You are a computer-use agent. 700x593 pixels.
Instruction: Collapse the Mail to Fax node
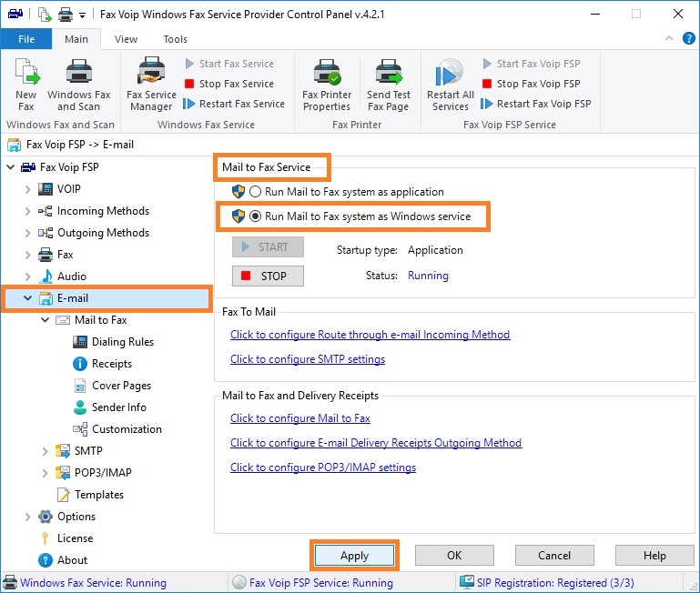[x=46, y=320]
